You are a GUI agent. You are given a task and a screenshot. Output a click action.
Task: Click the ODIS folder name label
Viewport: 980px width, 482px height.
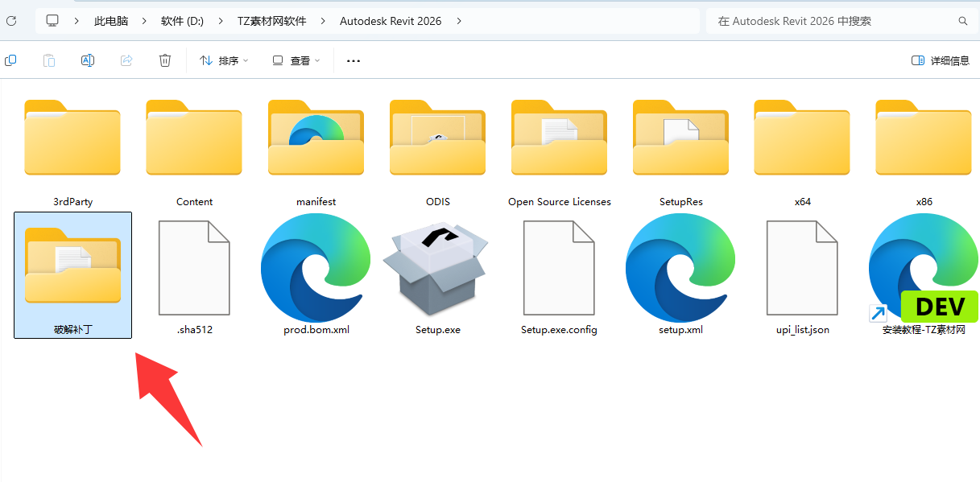(437, 202)
